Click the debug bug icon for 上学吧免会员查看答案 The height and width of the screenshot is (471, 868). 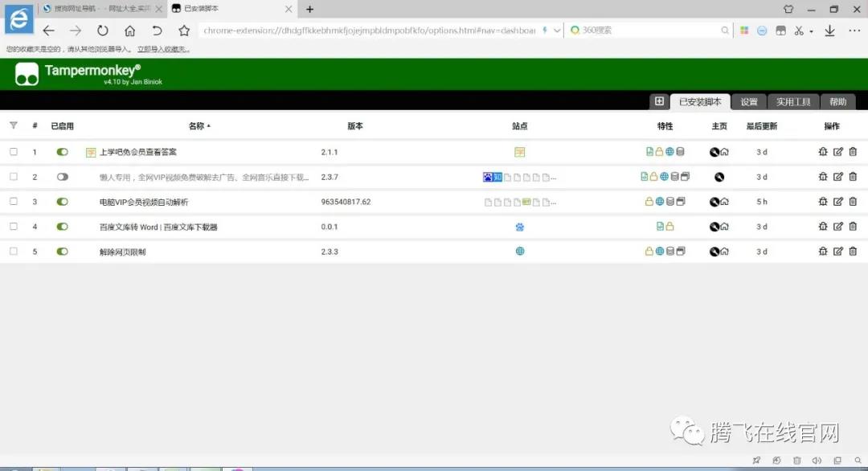click(823, 152)
